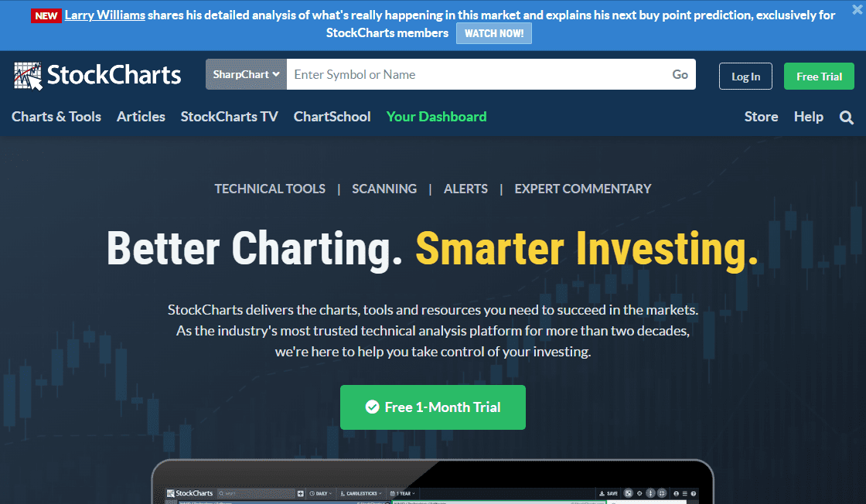Image resolution: width=866 pixels, height=504 pixels.
Task: Click the SAVE download icon in the chart toolbar
Action: [602, 493]
